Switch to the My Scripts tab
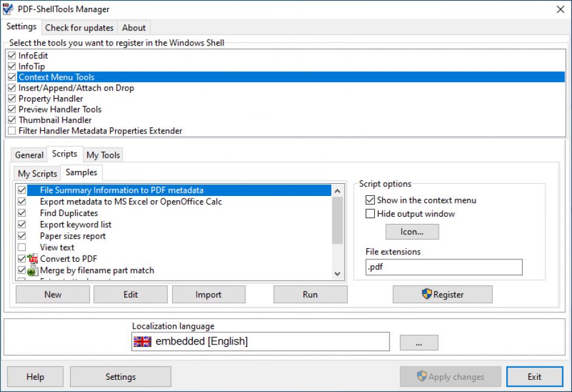This screenshot has height=392, width=572. [38, 173]
